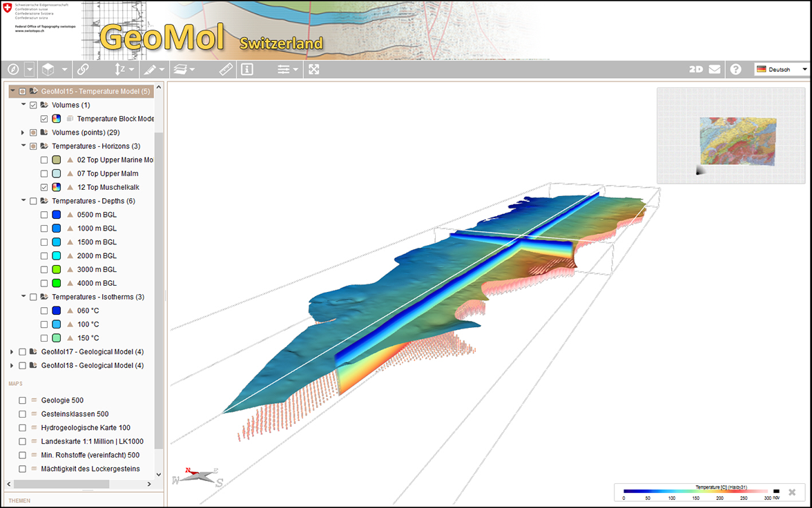Open the Deutsch language dropdown

tap(781, 69)
